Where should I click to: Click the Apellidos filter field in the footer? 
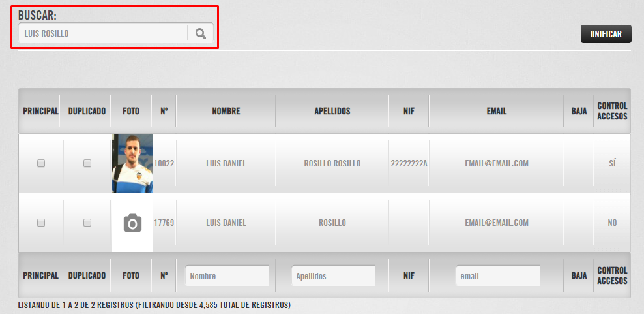(x=334, y=276)
